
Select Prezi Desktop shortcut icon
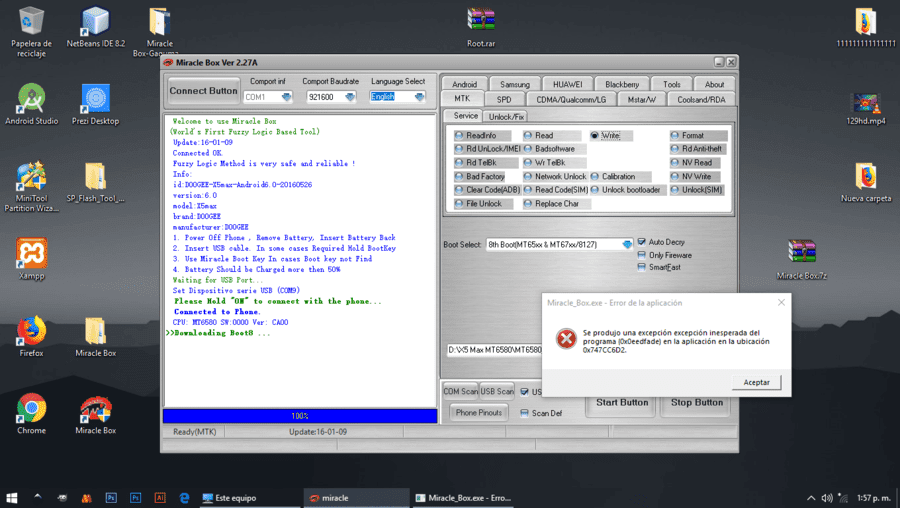click(x=95, y=104)
